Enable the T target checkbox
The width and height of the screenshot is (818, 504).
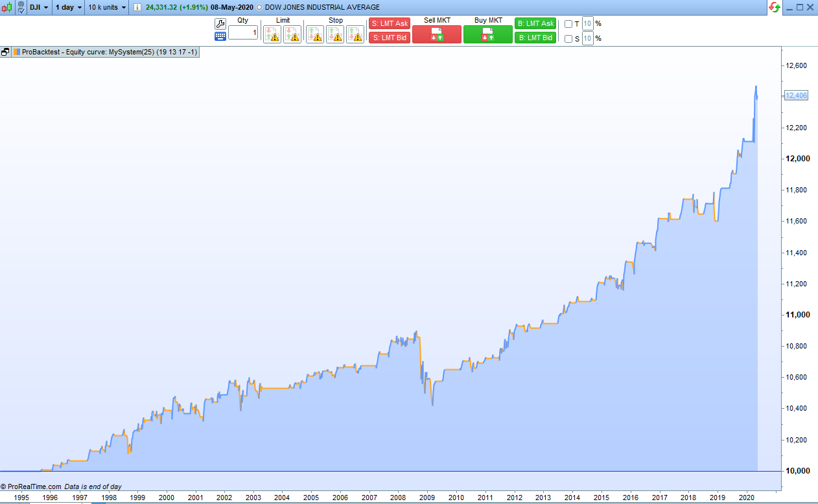[x=568, y=24]
